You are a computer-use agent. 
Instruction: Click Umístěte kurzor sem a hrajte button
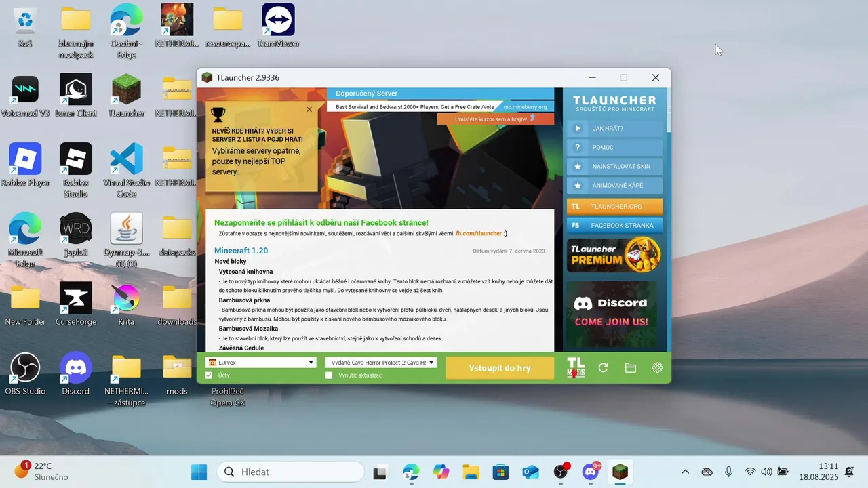495,119
